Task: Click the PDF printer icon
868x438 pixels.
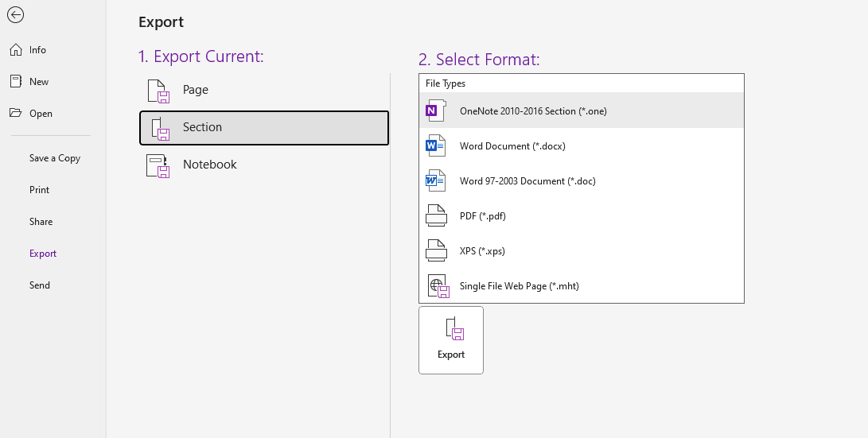Action: pos(435,216)
